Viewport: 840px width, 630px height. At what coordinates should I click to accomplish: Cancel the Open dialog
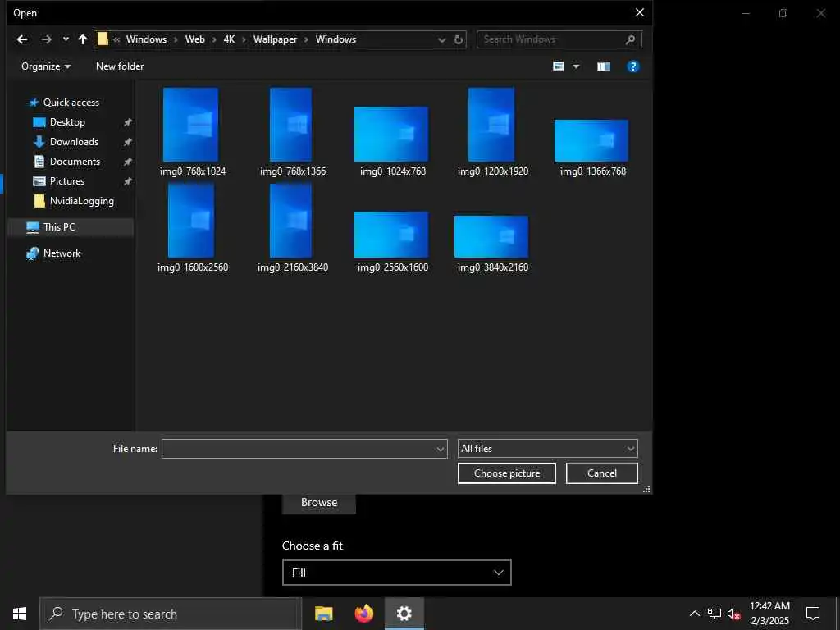601,473
